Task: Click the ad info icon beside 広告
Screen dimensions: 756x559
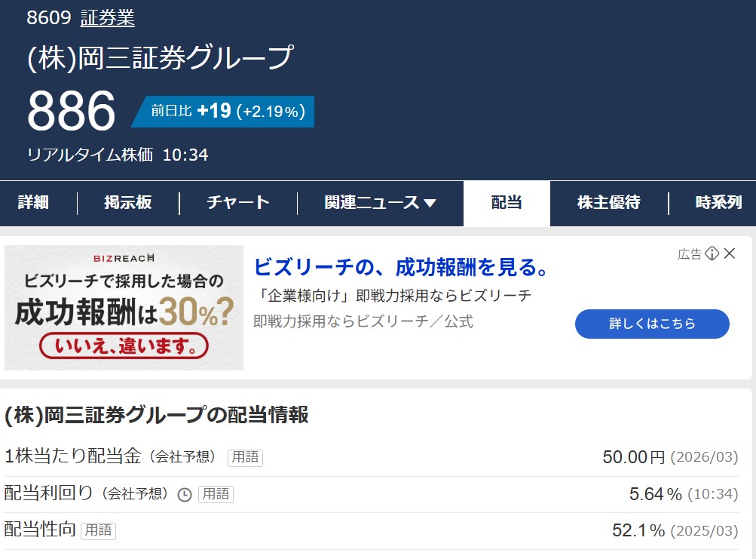Action: tap(712, 253)
